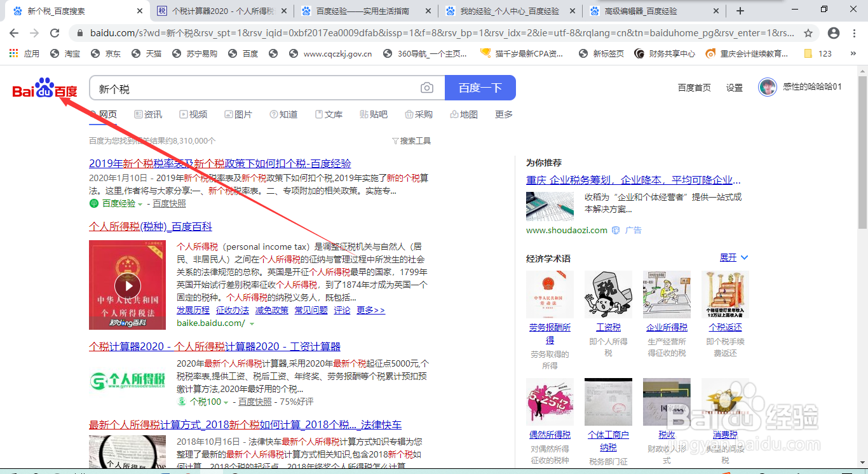Open 淘宝 bookmark
The height and width of the screenshot is (474, 868).
tap(65, 54)
